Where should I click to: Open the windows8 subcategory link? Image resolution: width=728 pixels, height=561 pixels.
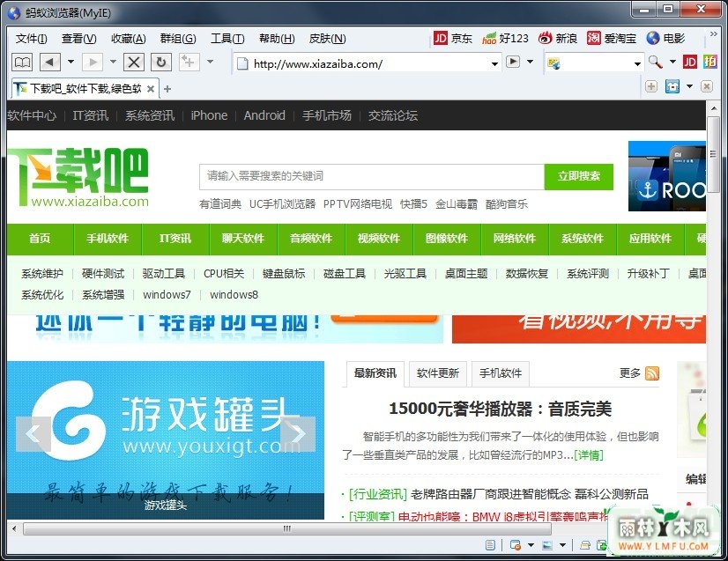pos(234,295)
